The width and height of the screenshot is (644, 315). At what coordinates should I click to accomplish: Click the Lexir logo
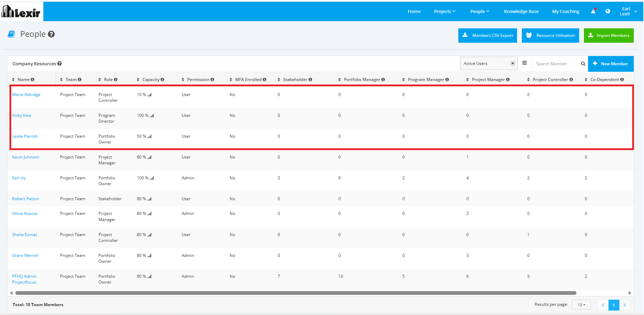21,11
